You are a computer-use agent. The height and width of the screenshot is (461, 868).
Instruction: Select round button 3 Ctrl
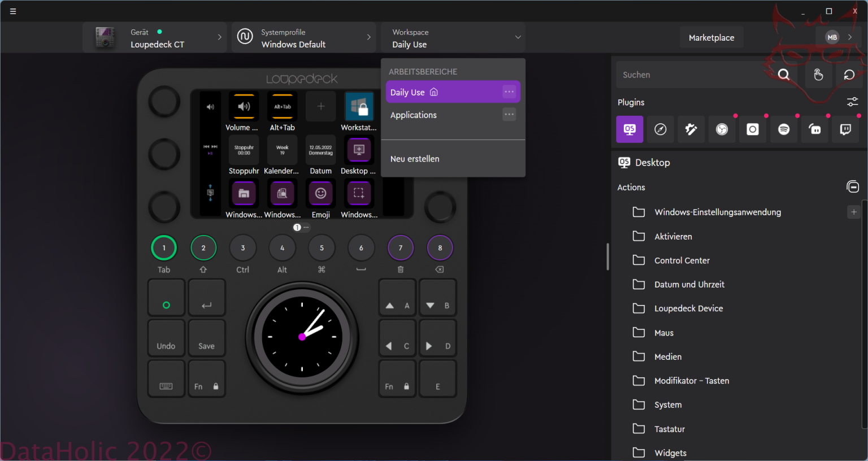pos(243,247)
